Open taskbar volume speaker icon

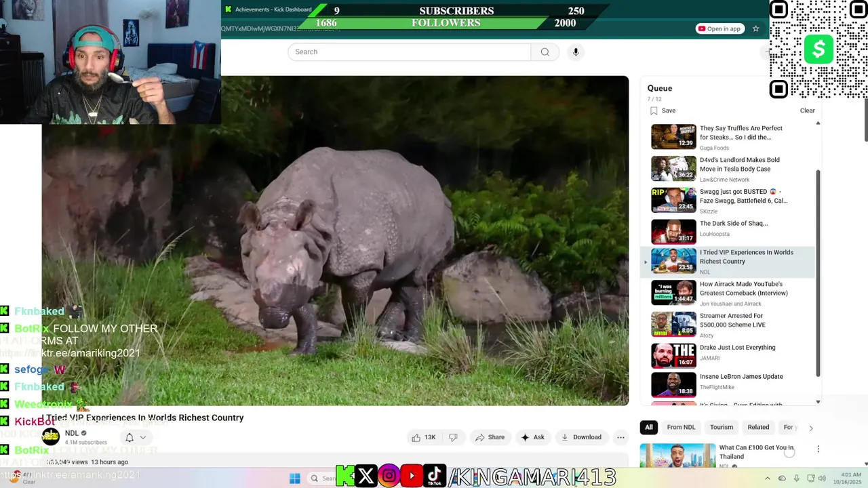click(822, 479)
